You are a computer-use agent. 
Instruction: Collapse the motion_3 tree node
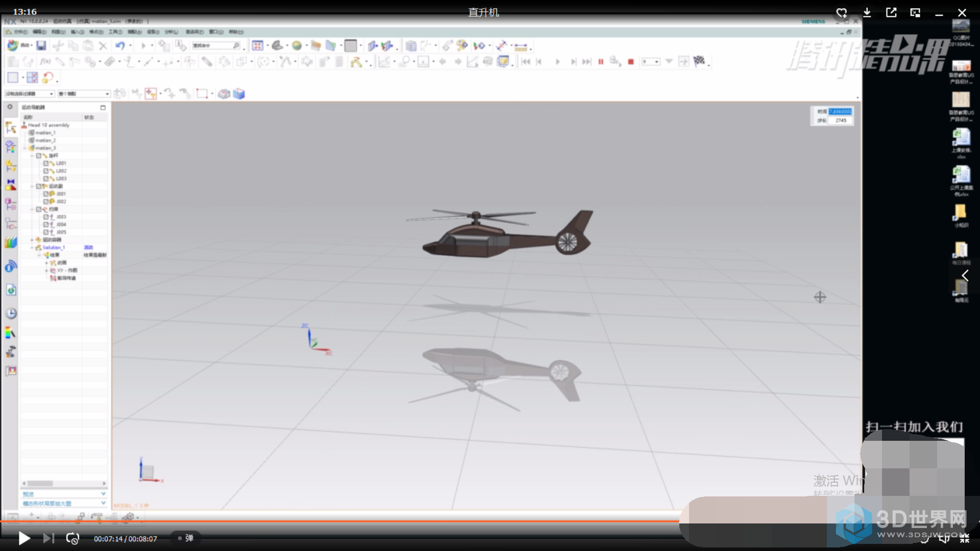tap(25, 148)
